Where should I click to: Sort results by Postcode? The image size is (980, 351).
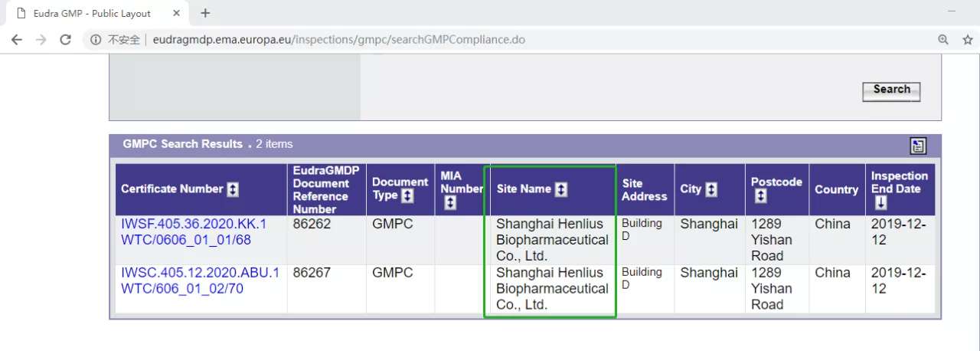pyautogui.click(x=760, y=197)
